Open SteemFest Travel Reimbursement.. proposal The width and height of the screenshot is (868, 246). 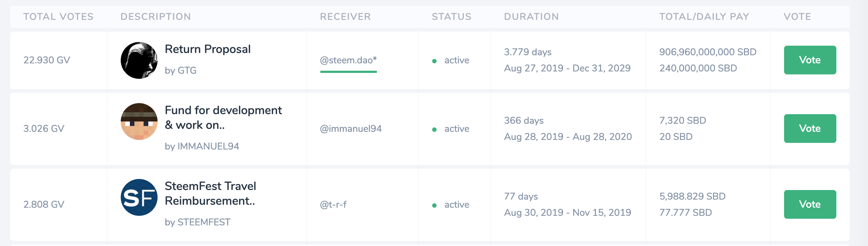(211, 193)
